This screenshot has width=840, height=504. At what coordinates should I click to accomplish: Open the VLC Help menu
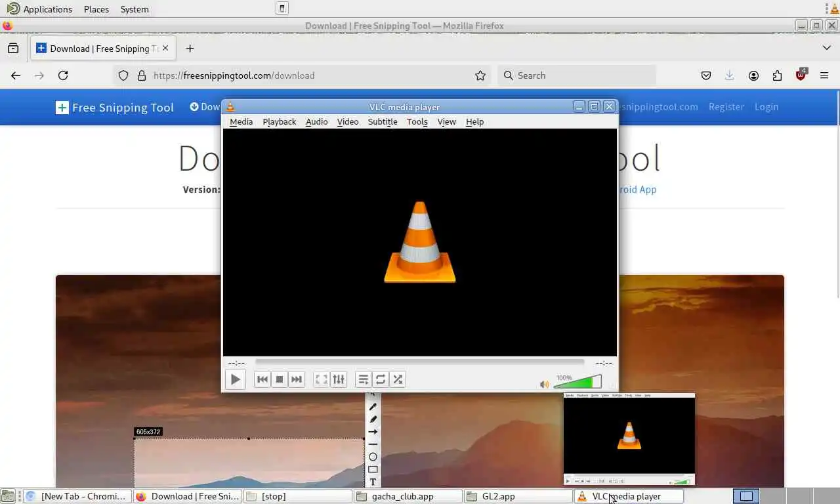click(474, 121)
